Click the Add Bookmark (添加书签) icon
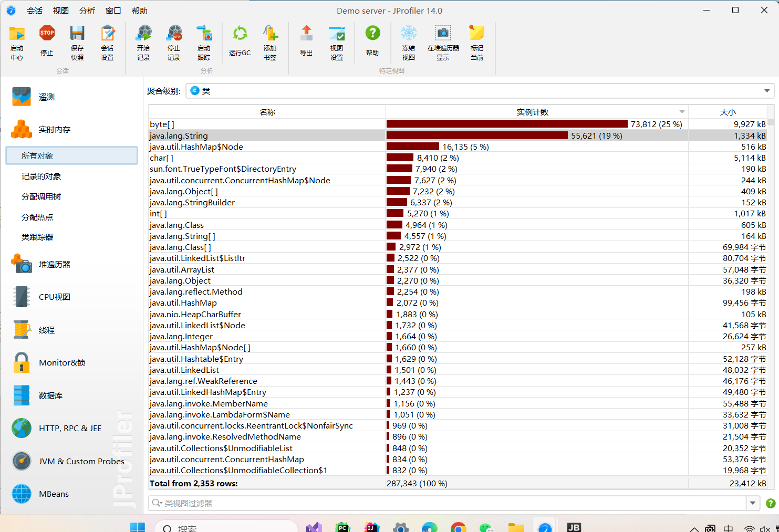The width and height of the screenshot is (779, 532). (x=270, y=33)
